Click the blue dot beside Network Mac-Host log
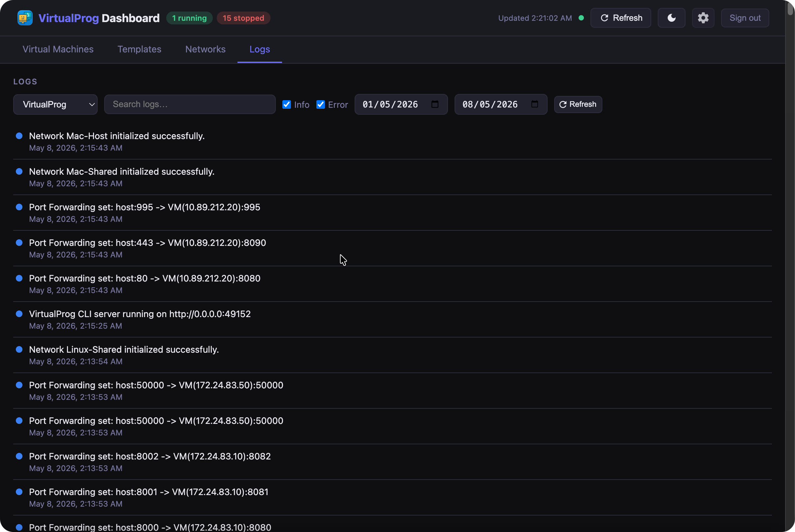 point(19,136)
